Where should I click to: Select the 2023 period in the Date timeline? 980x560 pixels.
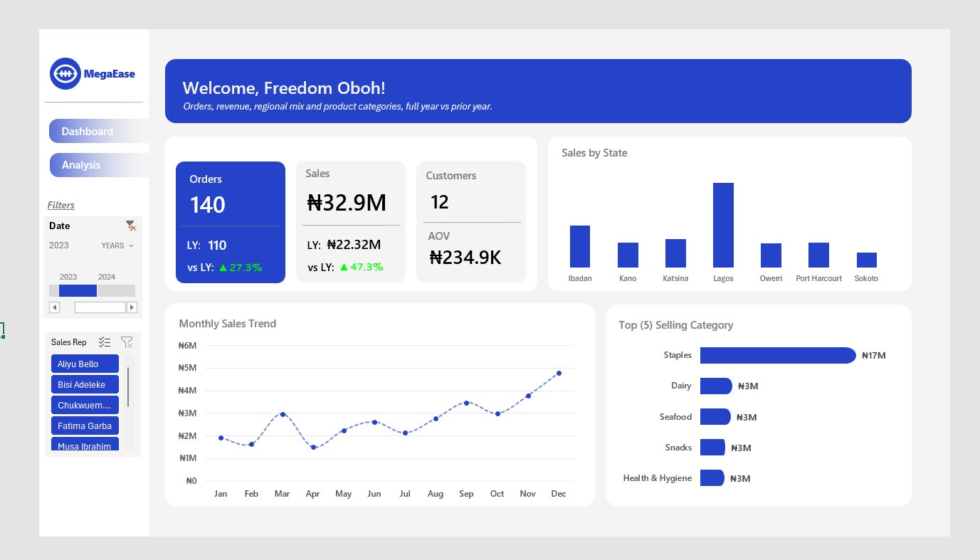pyautogui.click(x=78, y=290)
